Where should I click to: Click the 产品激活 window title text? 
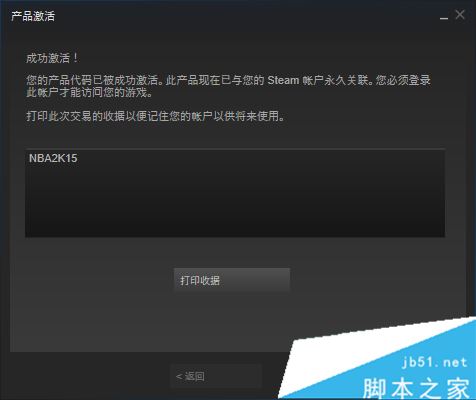click(33, 16)
